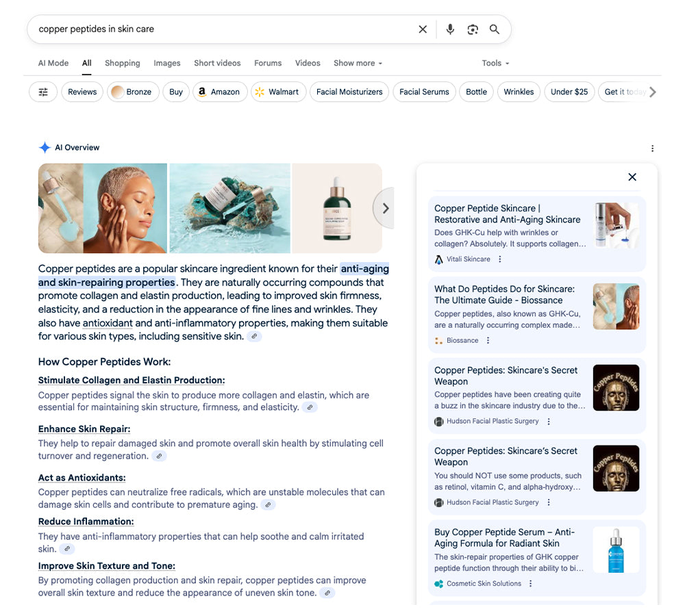Open AI Overview three-dot options menu
685x616 pixels.
pos(652,149)
